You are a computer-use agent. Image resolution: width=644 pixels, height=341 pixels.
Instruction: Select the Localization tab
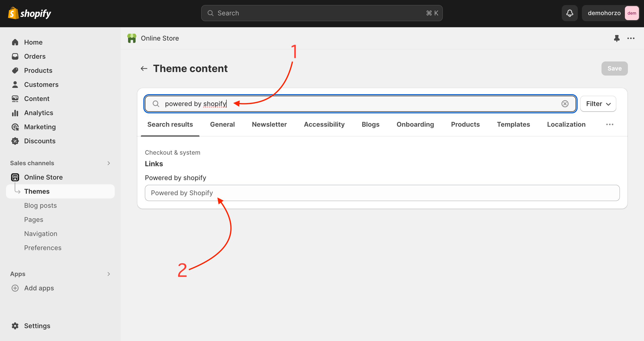(566, 124)
